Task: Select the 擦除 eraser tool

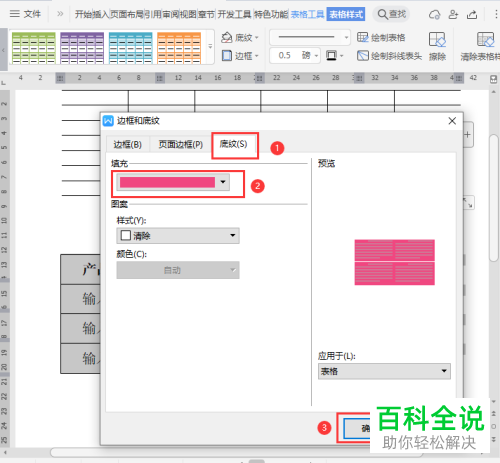Action: (437, 46)
